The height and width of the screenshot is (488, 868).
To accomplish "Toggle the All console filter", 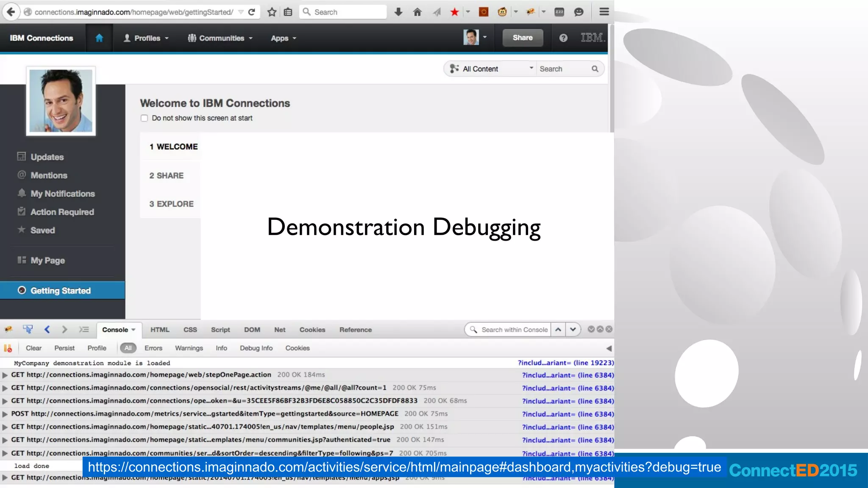I will click(x=128, y=348).
